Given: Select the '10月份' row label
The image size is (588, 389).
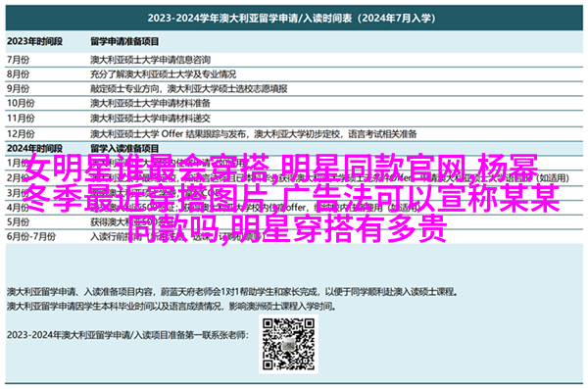Looking at the screenshot, I should click(21, 103).
